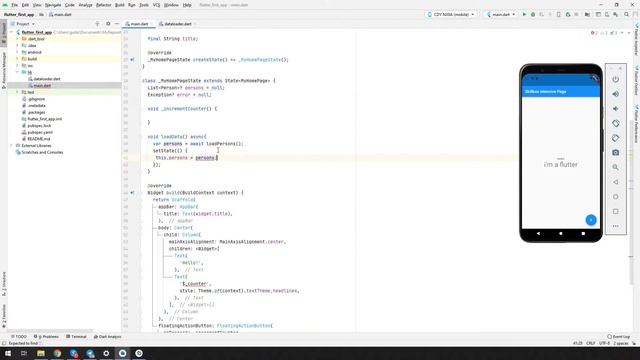
Task: Tap the phone's back navigation button
Action: click(x=538, y=233)
